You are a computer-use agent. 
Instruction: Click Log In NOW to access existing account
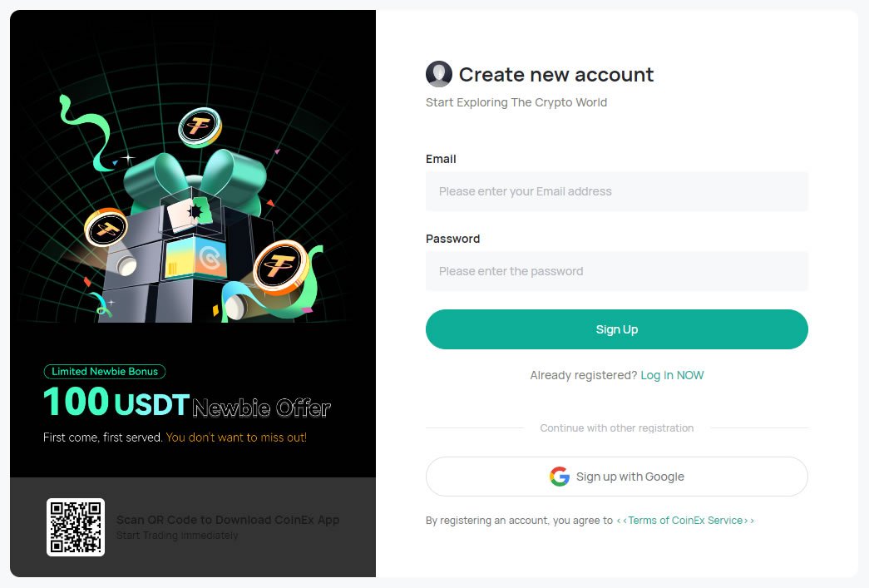tap(672, 375)
